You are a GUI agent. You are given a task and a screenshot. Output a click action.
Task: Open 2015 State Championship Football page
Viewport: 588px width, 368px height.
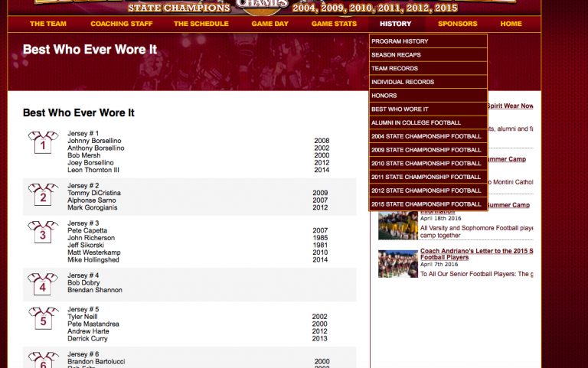(x=427, y=204)
